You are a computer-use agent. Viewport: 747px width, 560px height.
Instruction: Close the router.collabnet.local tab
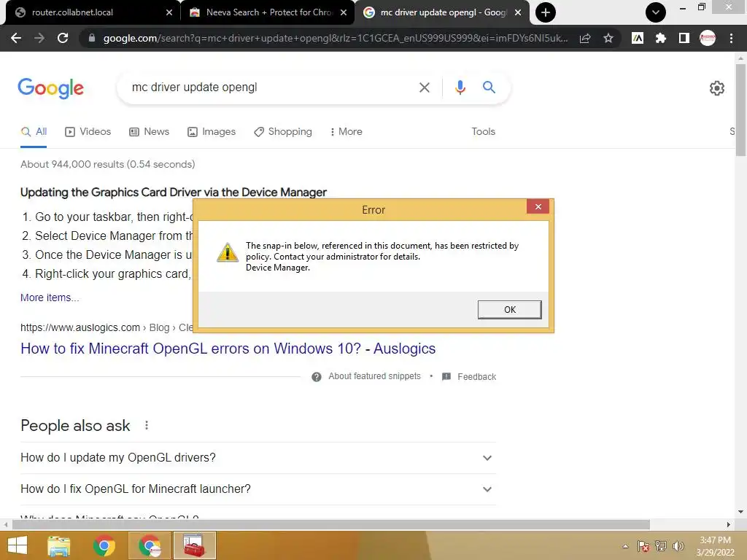coord(169,12)
